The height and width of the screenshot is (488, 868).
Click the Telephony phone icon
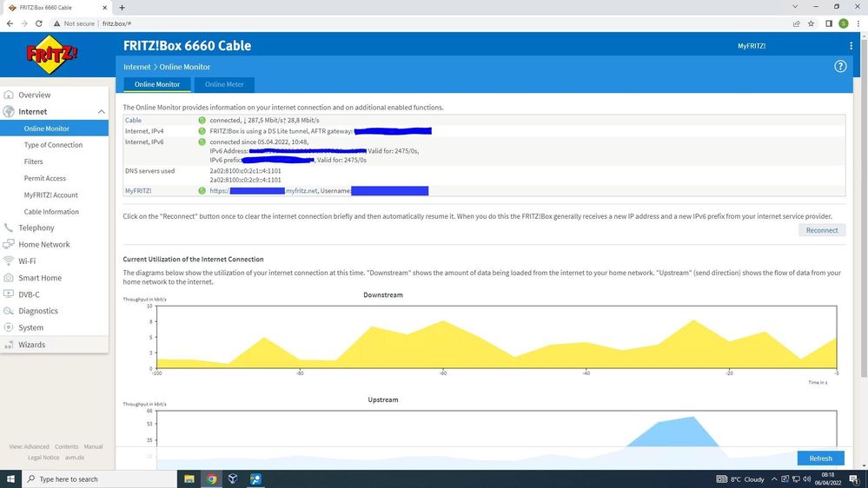click(10, 228)
